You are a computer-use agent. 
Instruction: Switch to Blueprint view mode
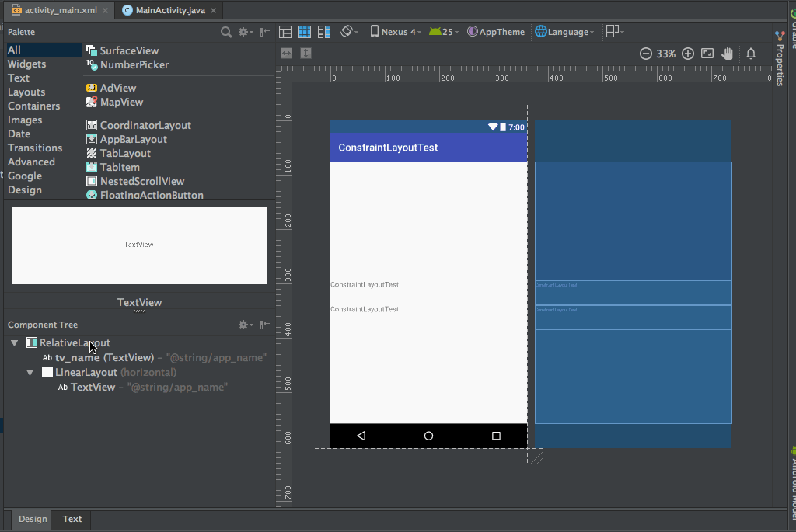pyautogui.click(x=305, y=32)
